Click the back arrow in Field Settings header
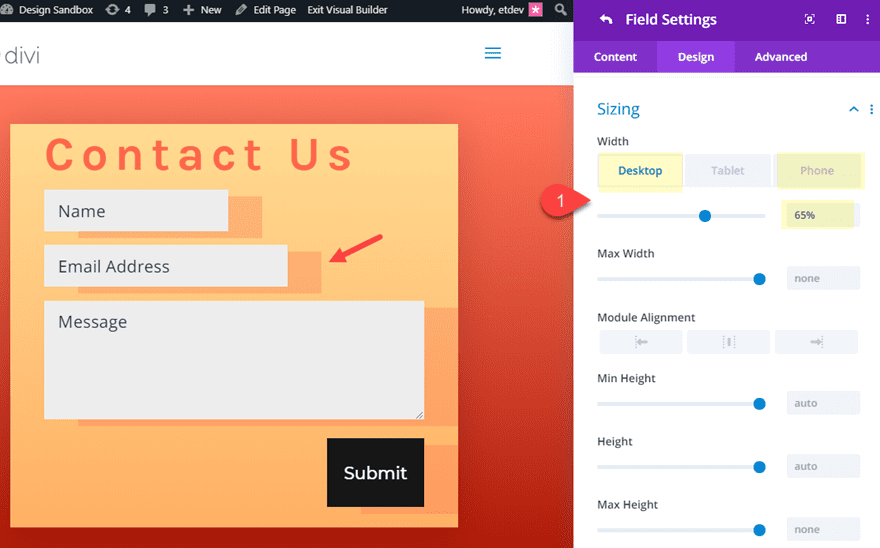This screenshot has height=548, width=880. pos(606,20)
